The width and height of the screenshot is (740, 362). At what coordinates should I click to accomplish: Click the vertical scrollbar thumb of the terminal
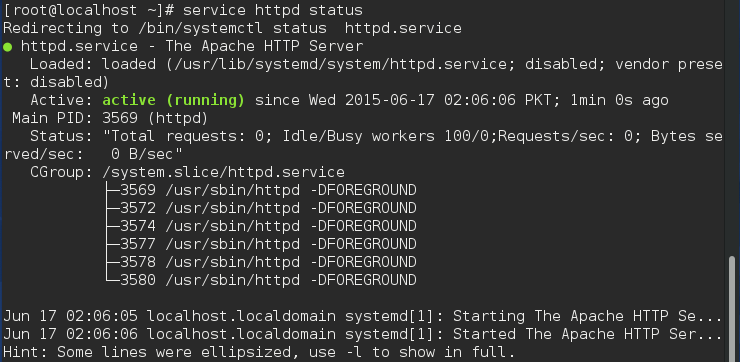point(732,309)
